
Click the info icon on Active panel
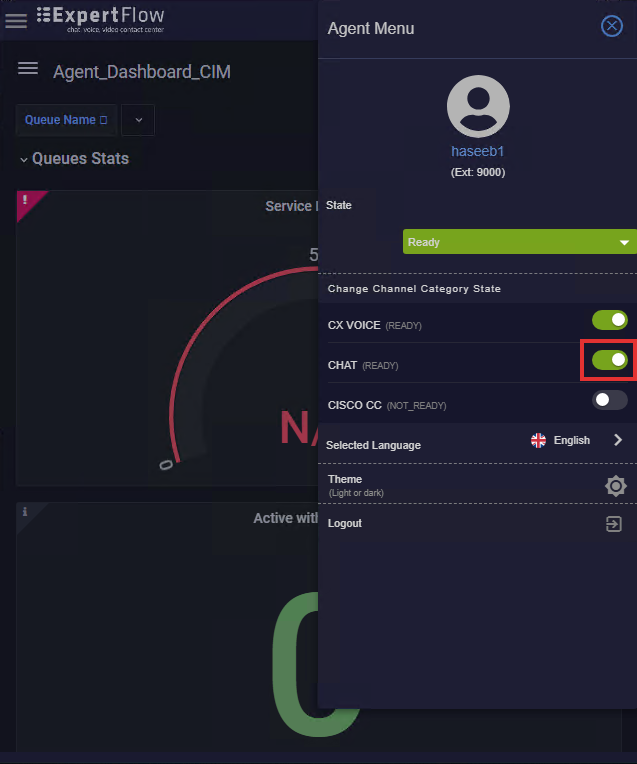coord(24,512)
